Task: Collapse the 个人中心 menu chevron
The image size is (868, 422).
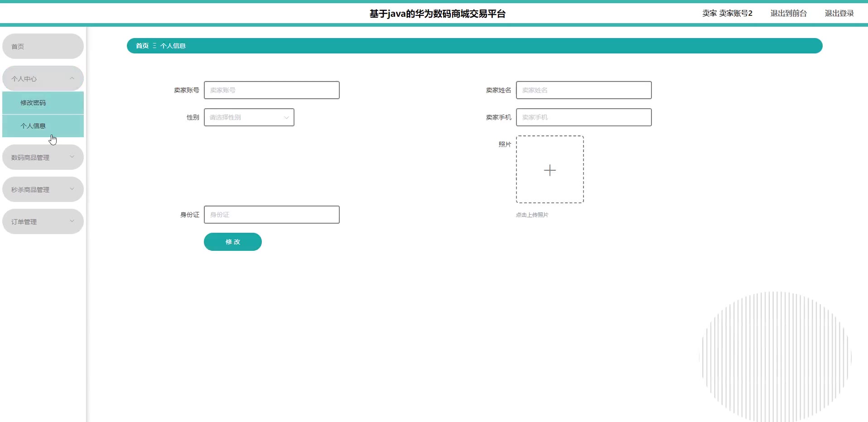Action: [72, 78]
